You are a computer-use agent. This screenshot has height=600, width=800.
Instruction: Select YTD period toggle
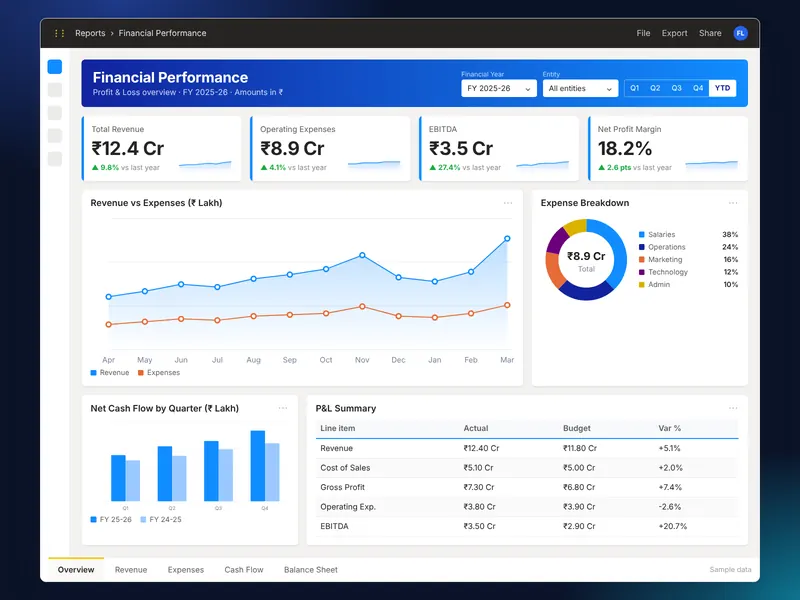coord(722,88)
